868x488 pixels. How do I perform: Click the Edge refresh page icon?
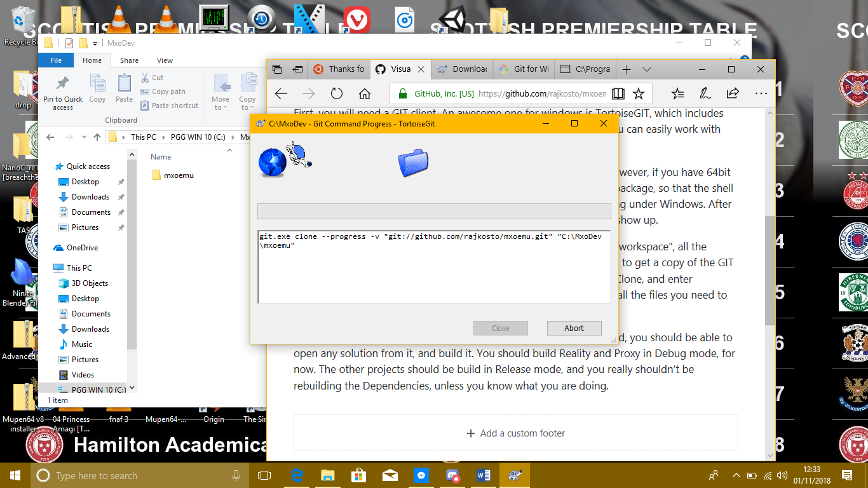pyautogui.click(x=337, y=94)
